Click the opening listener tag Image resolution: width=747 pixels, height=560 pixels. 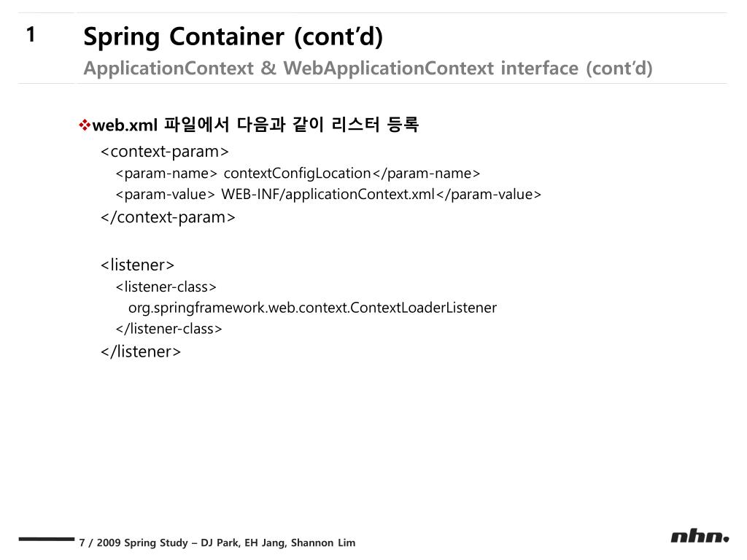point(137,265)
